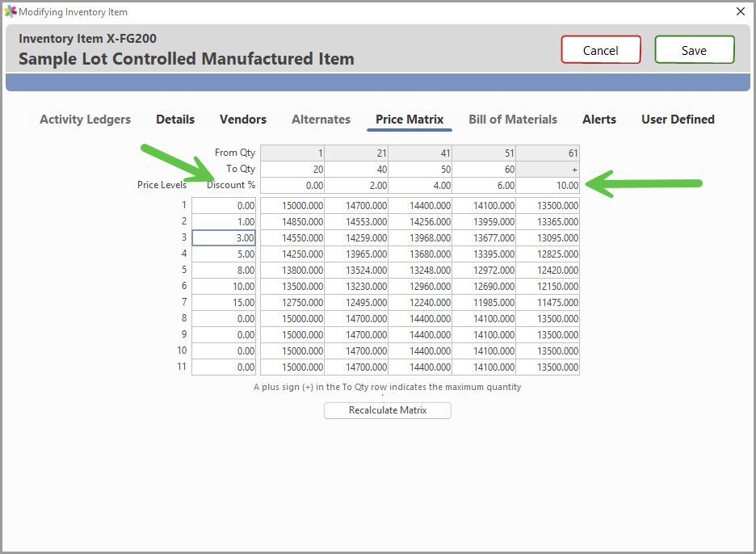
Task: Select price cell 14550.000
Action: pyautogui.click(x=292, y=237)
